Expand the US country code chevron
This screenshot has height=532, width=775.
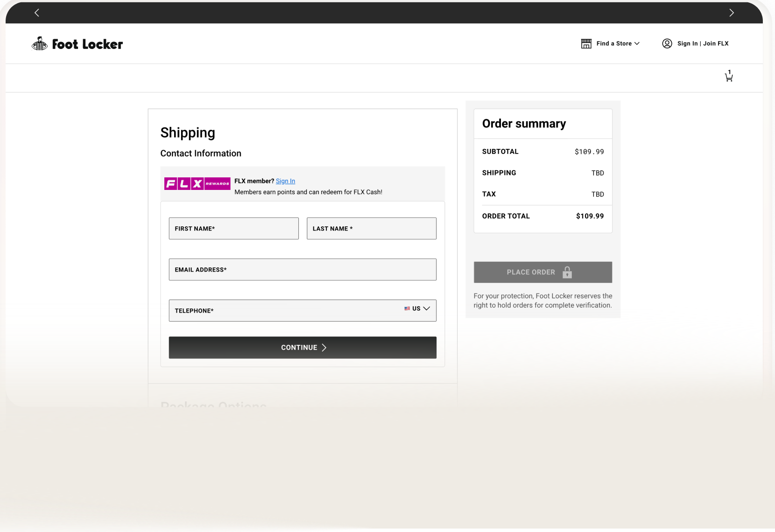(x=426, y=308)
